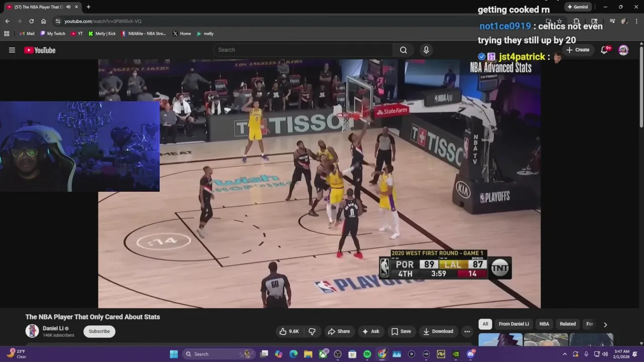Open the Mail bookmark

coord(27,34)
